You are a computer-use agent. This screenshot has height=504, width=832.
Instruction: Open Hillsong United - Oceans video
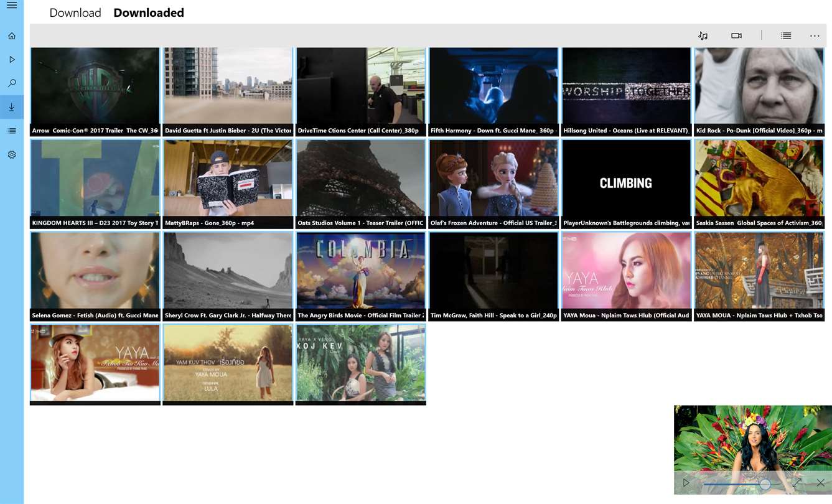coord(627,92)
